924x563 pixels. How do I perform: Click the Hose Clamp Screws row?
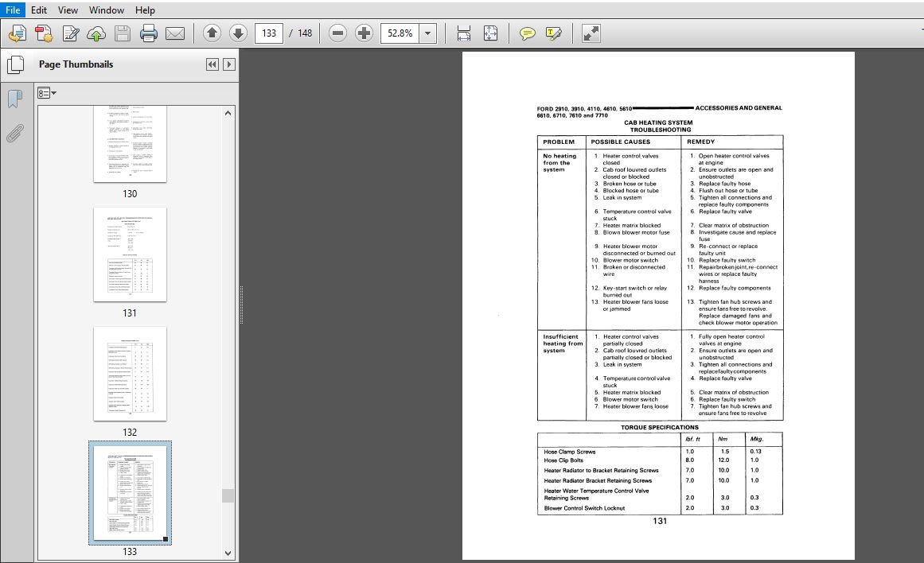(660, 452)
